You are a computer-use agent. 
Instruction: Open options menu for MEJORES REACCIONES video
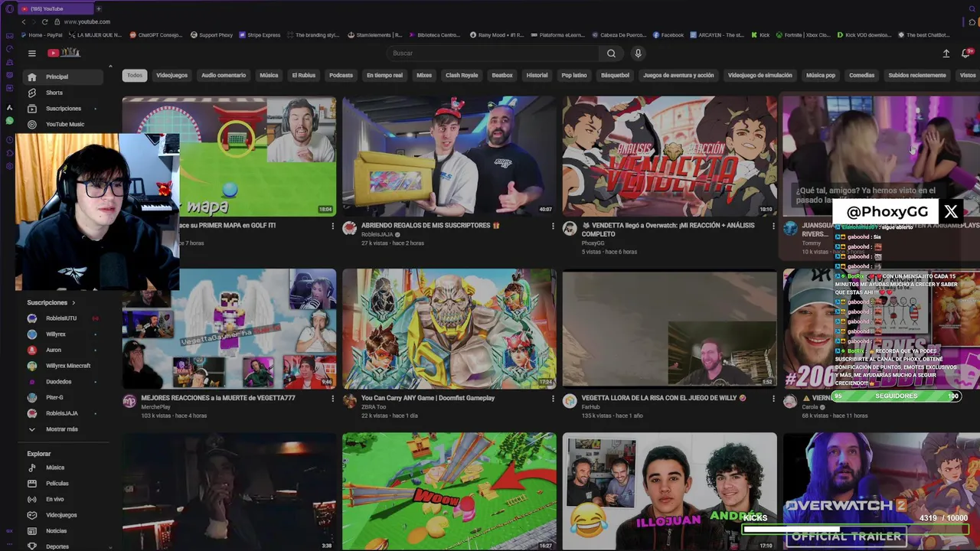(x=332, y=399)
